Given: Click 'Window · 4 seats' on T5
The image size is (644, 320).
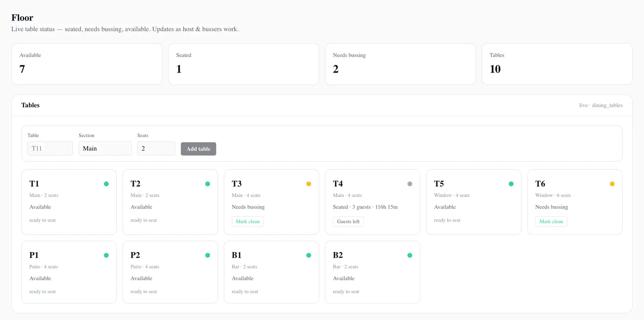Looking at the screenshot, I should (452, 195).
